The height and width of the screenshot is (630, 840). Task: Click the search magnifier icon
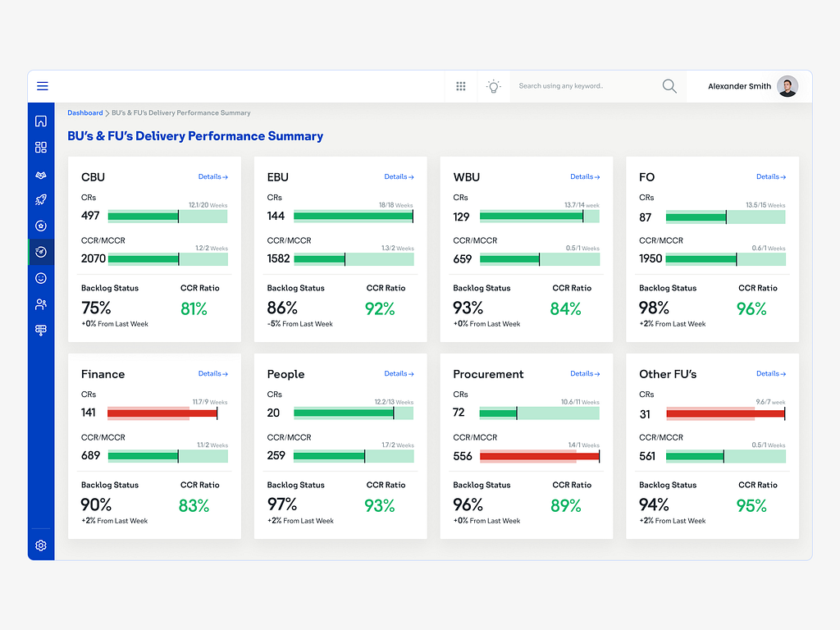tap(669, 85)
